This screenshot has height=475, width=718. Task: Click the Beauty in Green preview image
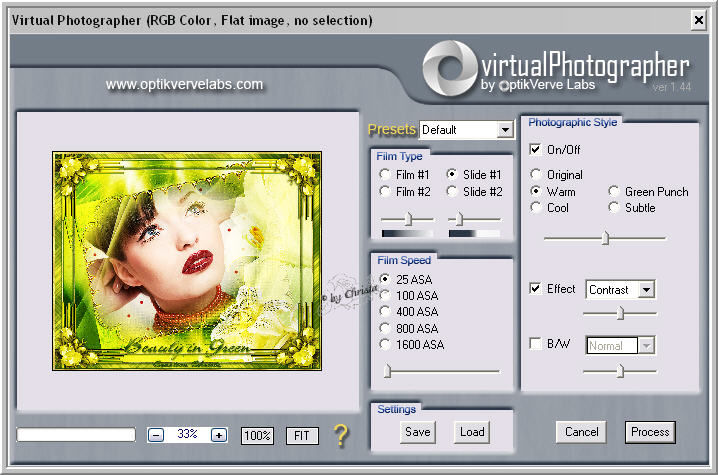(187, 261)
